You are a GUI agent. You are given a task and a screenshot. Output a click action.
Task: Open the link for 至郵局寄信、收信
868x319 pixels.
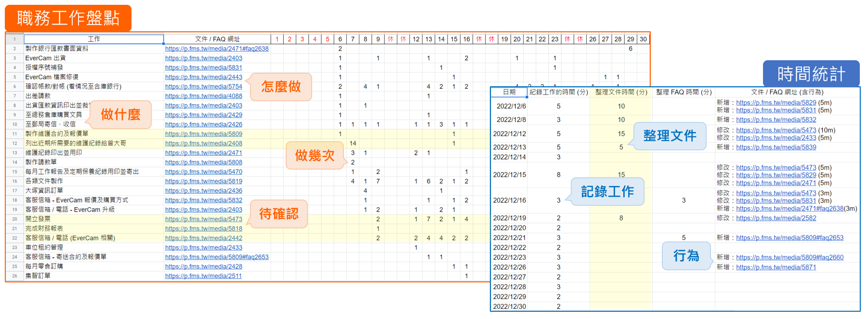tap(203, 124)
